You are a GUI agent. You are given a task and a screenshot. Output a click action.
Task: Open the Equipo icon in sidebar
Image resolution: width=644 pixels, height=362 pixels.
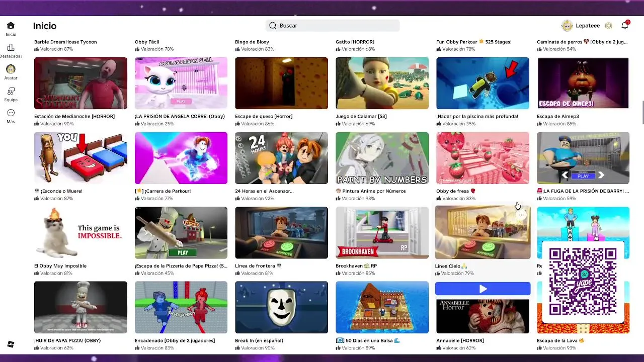(x=11, y=91)
